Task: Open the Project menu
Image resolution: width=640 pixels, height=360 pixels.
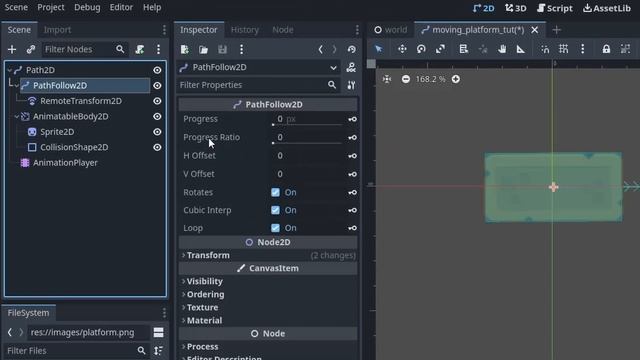Action: 51,7
